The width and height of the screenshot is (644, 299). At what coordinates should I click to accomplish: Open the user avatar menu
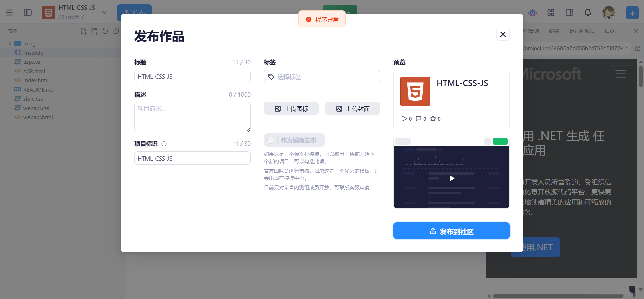point(609,13)
